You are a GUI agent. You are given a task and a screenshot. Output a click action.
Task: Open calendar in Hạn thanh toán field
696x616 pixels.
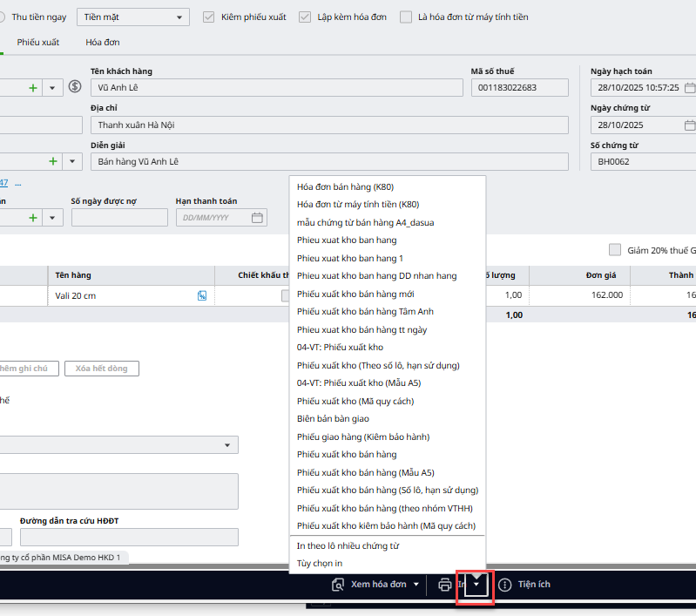click(257, 218)
